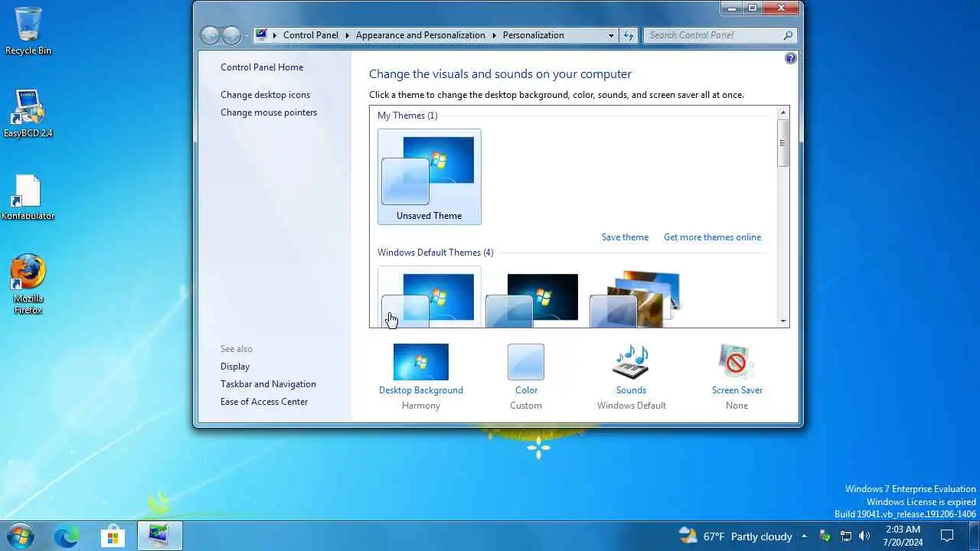Click the Personalization breadcrumb
The height and width of the screenshot is (551, 980).
click(x=533, y=35)
